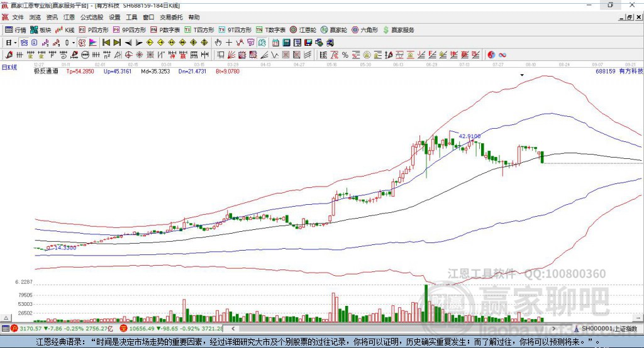
Task: Click the 极反通道 indicator label
Action: 46,72
